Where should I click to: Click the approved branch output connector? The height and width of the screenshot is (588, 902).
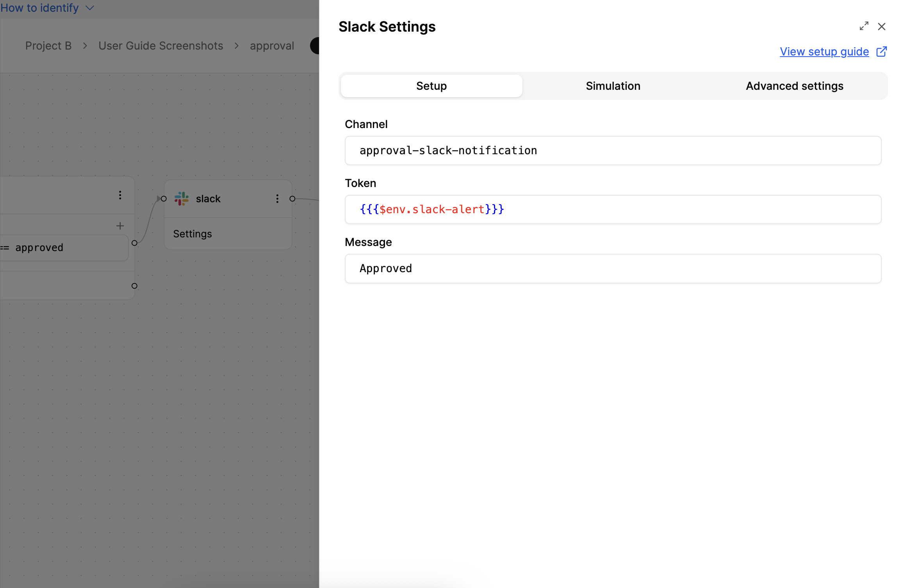134,243
